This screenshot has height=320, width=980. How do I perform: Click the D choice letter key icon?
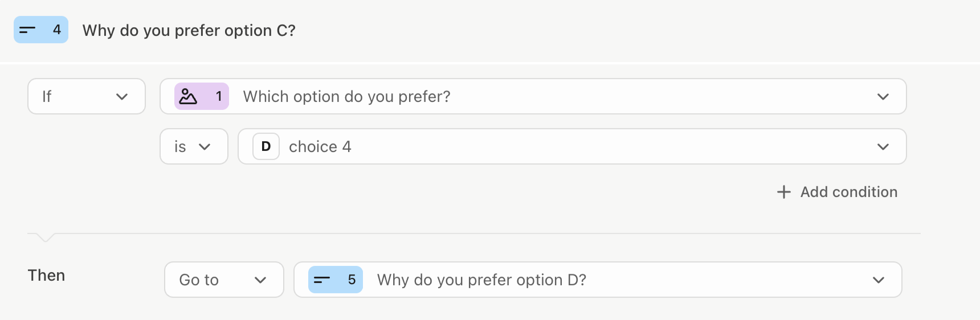pos(266,146)
